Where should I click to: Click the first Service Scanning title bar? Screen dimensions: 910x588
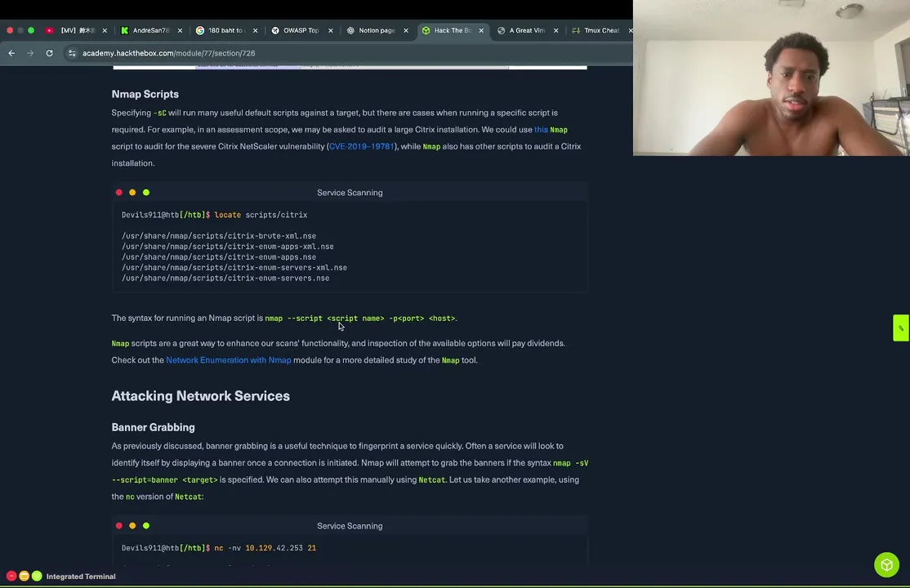coord(350,193)
